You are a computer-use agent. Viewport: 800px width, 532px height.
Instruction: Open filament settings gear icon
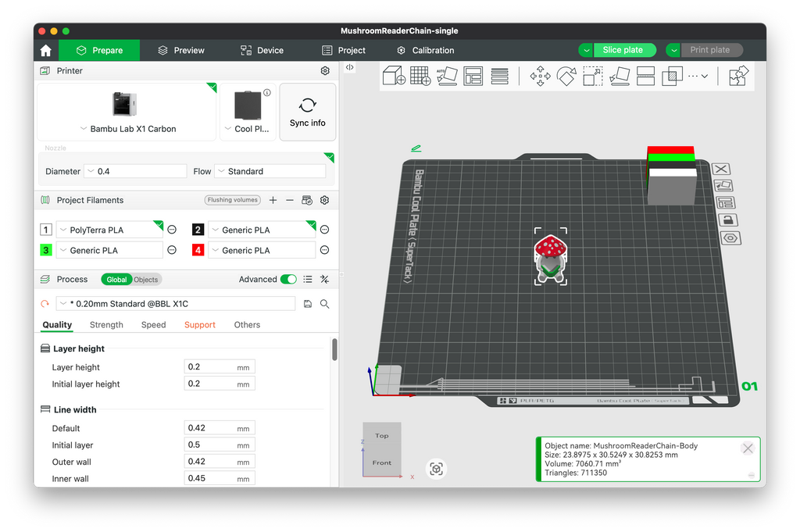coord(324,201)
